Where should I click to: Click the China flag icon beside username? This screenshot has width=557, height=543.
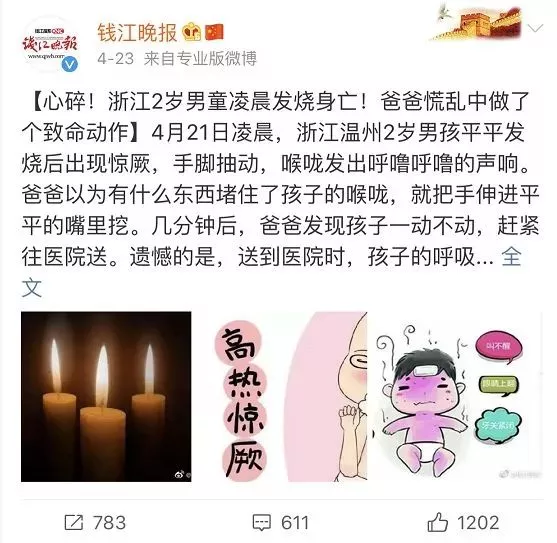pos(215,32)
